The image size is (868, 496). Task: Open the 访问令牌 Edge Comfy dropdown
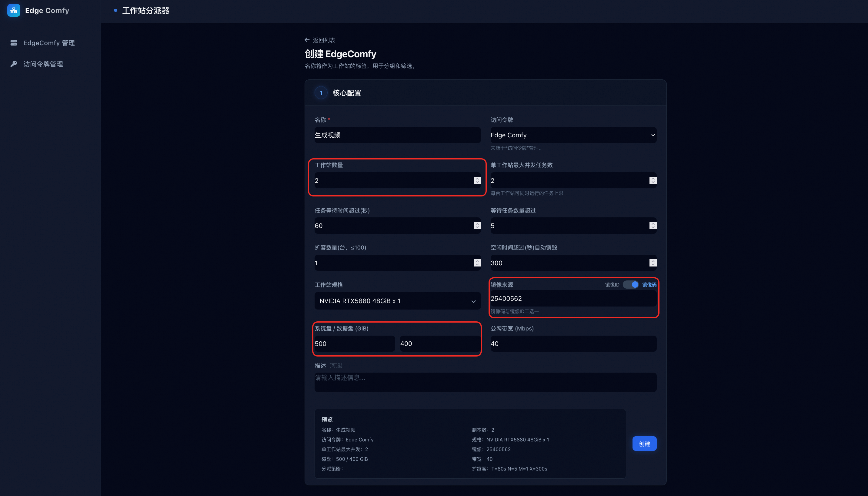click(573, 135)
